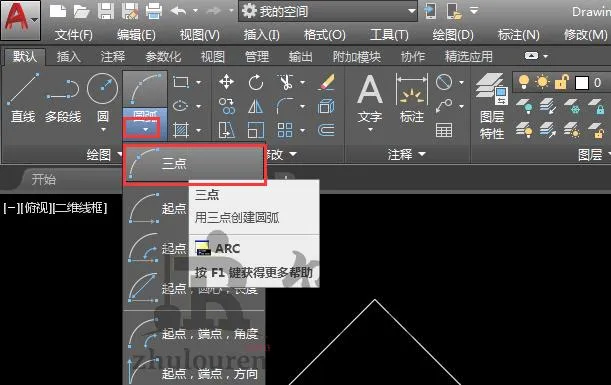Select the Scale tool

click(256, 130)
